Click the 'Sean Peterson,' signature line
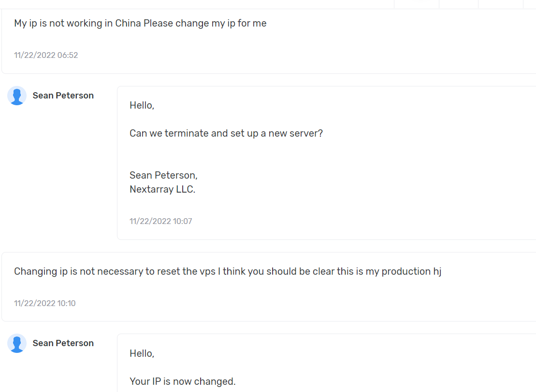Screen dimensions: 536x392 click(163, 175)
